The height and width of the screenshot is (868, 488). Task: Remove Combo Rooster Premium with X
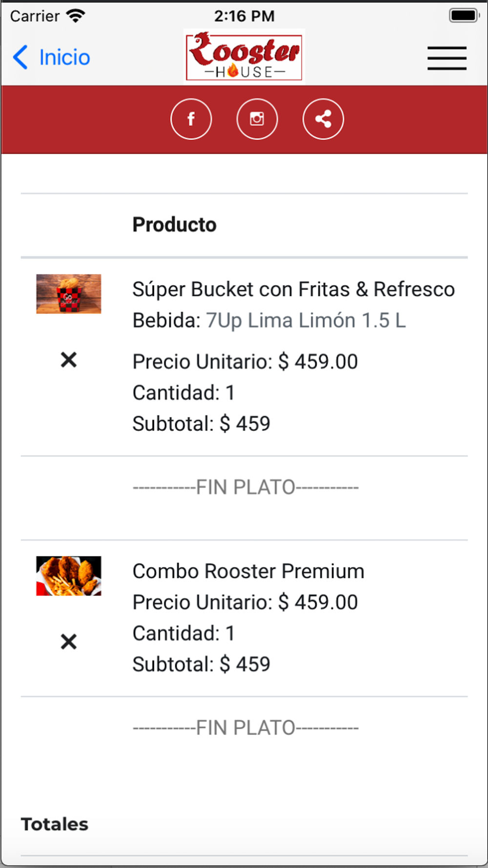point(69,641)
